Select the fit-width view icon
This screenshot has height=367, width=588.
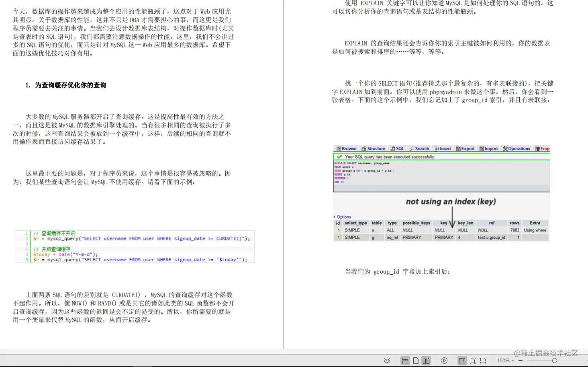coord(483,361)
